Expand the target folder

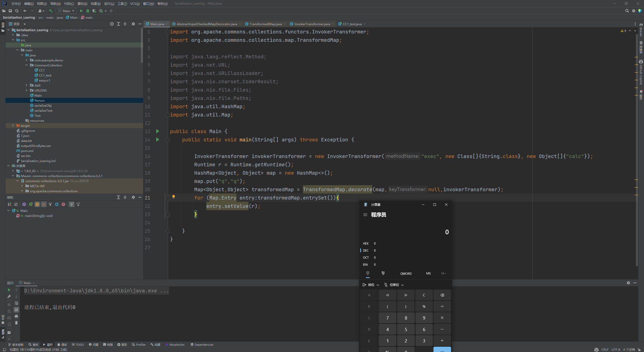(13, 126)
